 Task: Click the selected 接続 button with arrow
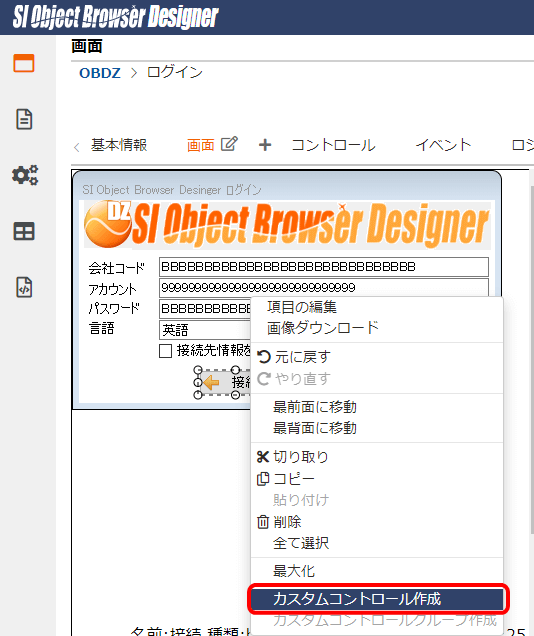(x=224, y=382)
